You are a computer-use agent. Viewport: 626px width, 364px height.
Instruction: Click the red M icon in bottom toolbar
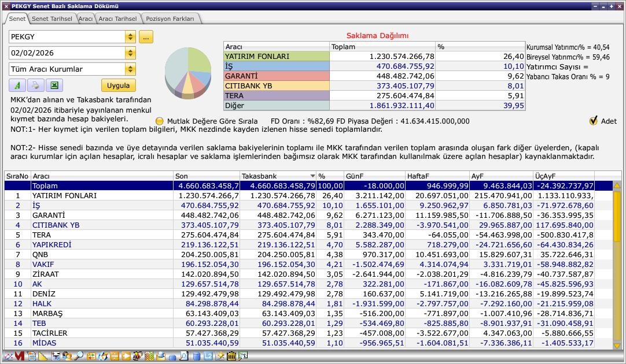(x=20, y=356)
